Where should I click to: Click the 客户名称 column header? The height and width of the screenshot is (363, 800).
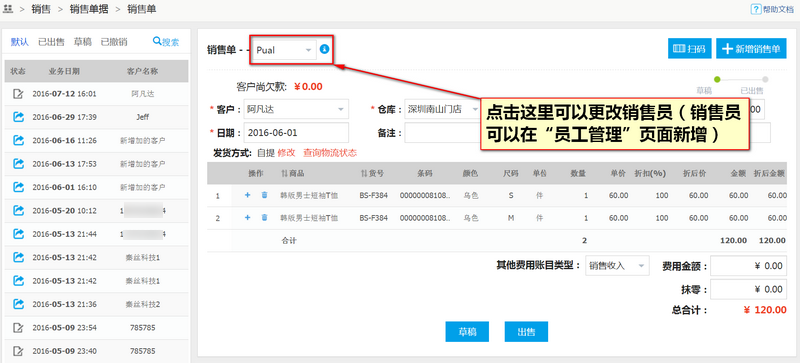pyautogui.click(x=142, y=71)
